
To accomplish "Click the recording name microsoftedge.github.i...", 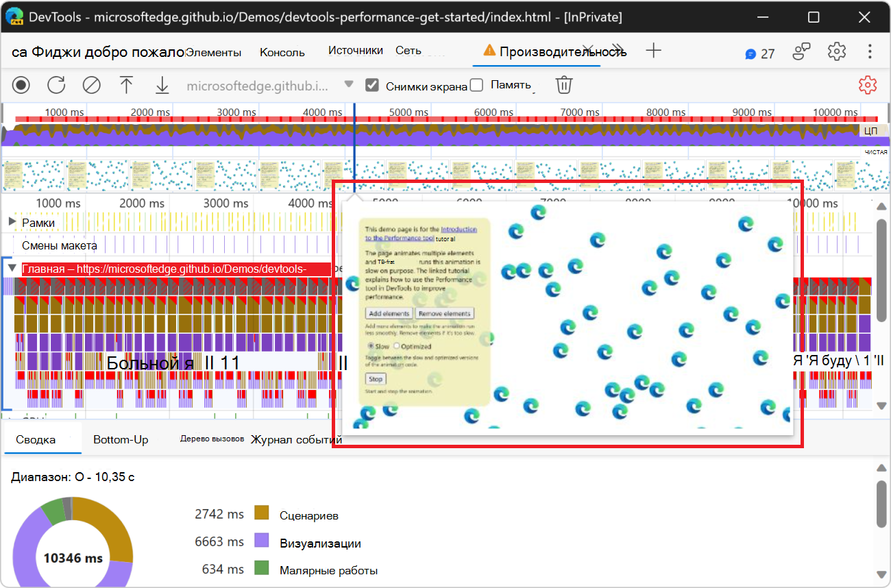I will click(x=257, y=86).
